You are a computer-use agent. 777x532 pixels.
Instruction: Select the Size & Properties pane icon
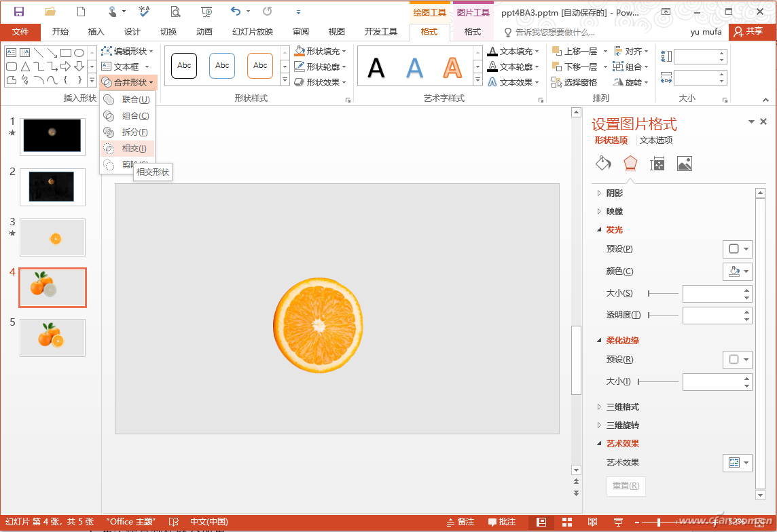(657, 164)
